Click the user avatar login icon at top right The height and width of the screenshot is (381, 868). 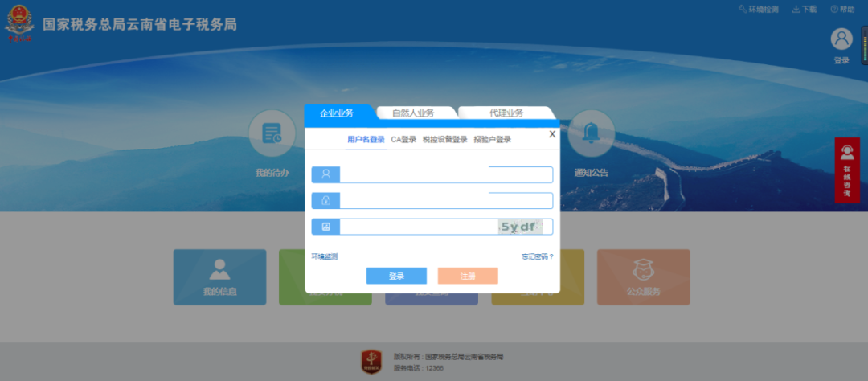coord(841,39)
